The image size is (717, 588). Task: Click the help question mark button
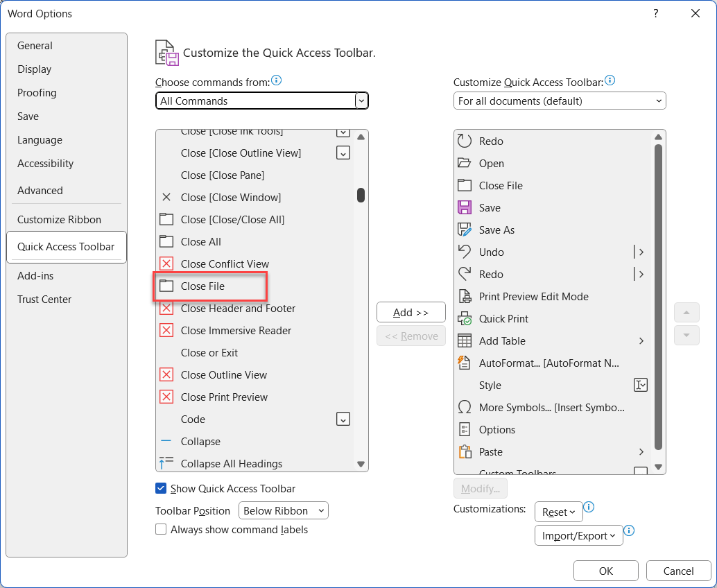(656, 13)
